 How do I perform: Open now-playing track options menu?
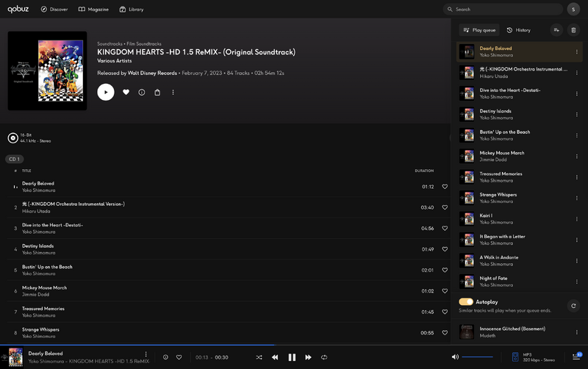point(146,354)
